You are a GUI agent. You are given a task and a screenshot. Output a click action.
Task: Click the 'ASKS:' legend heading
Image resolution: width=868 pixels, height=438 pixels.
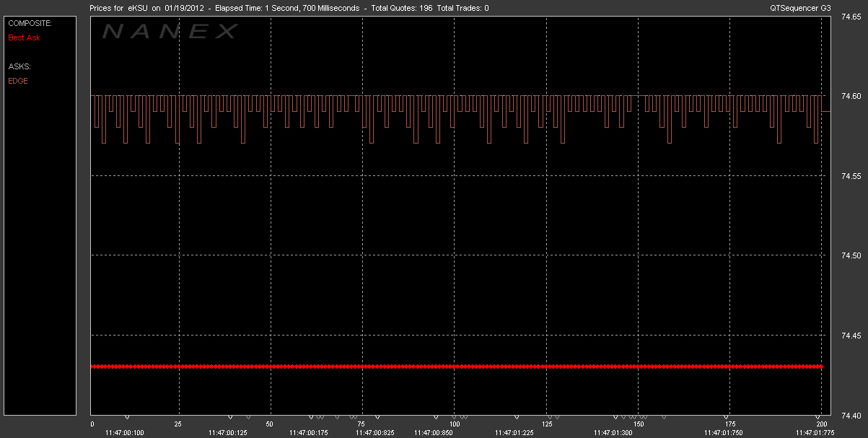(19, 66)
